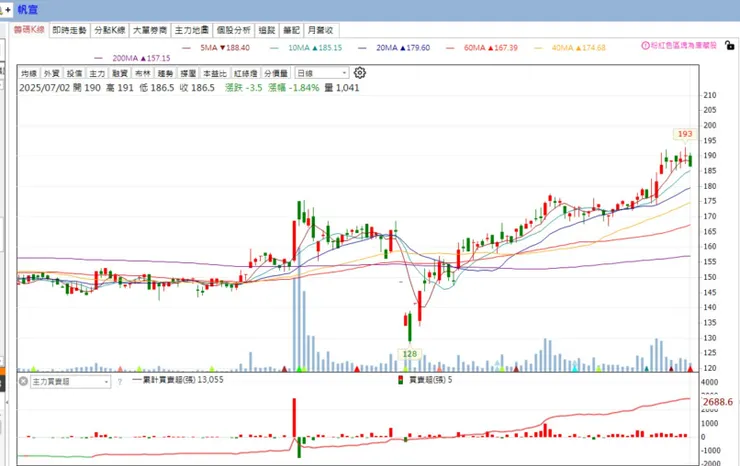
Task: Click the question mark help icon
Action: click(120, 382)
